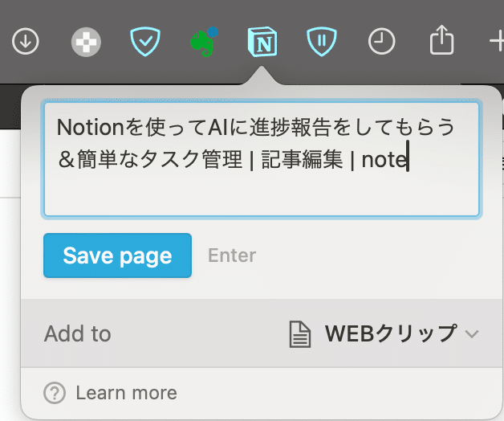Click the pause shield extension icon
This screenshot has width=504, height=421.
pos(322,42)
